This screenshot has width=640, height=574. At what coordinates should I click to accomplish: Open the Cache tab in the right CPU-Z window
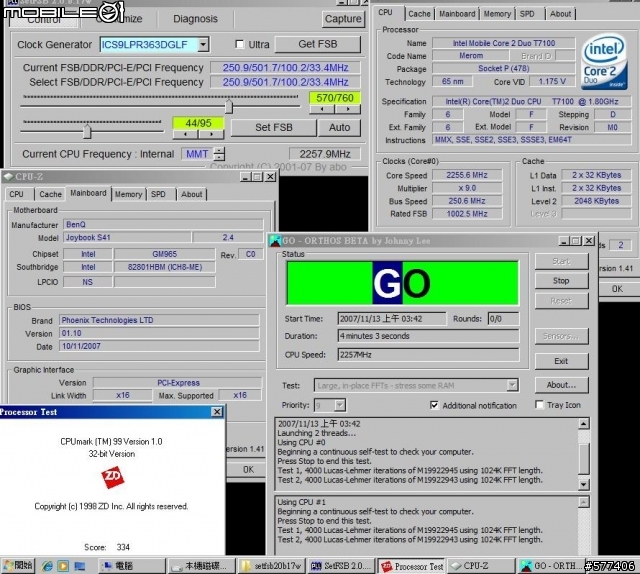click(x=420, y=14)
